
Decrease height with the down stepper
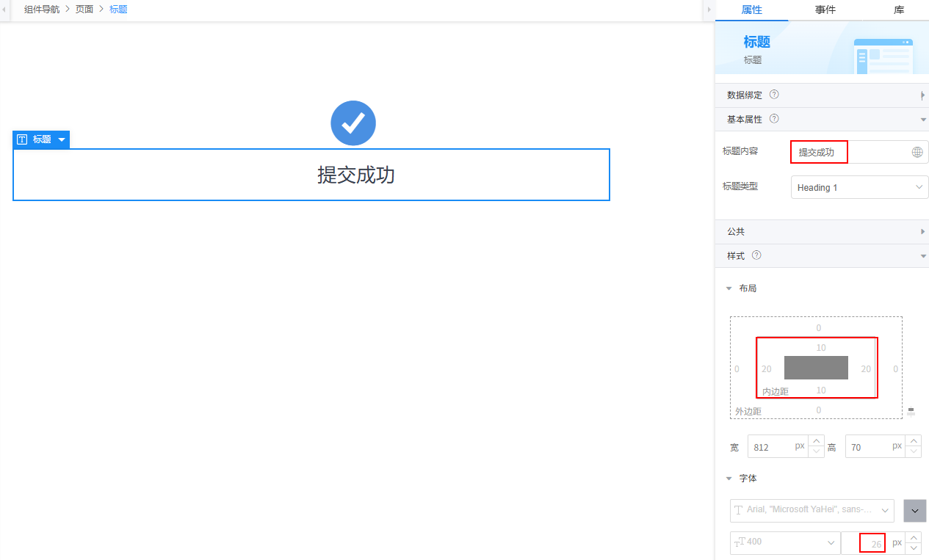coord(914,452)
